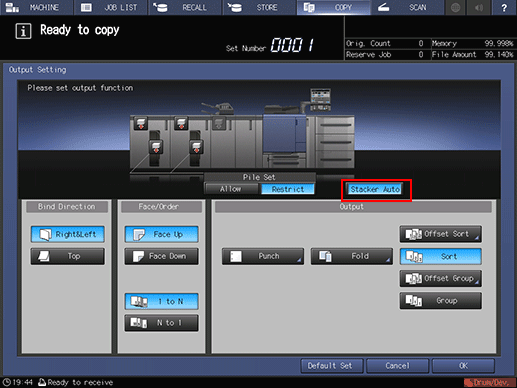This screenshot has width=517, height=388.
Task: Open Offset Group options
Action: pos(441,278)
